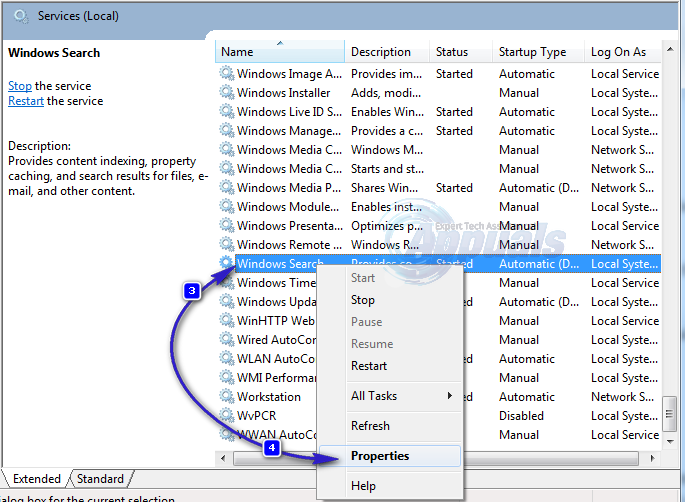Click the Windows Search heading in details pane
This screenshot has width=685, height=502.
[x=54, y=53]
